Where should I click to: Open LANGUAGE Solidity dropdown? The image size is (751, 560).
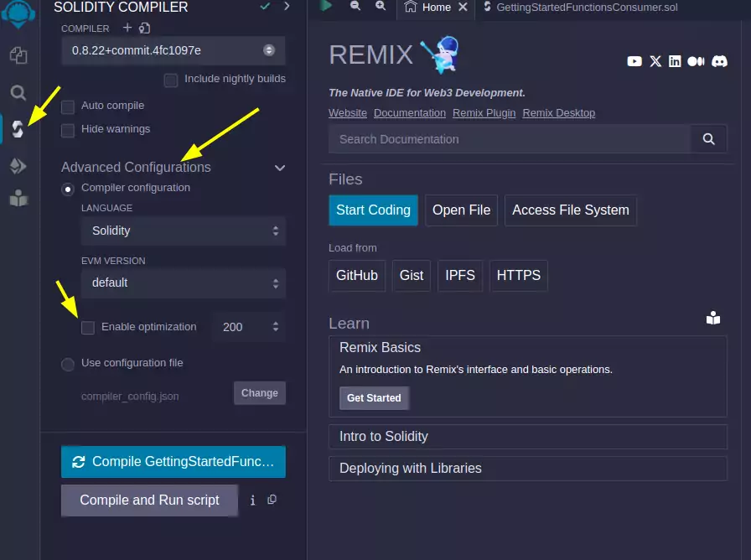pyautogui.click(x=184, y=231)
